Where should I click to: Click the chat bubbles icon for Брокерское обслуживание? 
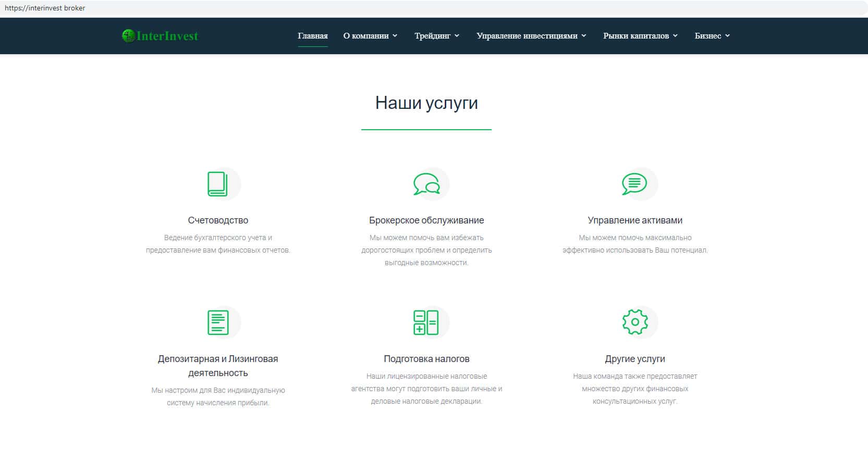click(426, 184)
